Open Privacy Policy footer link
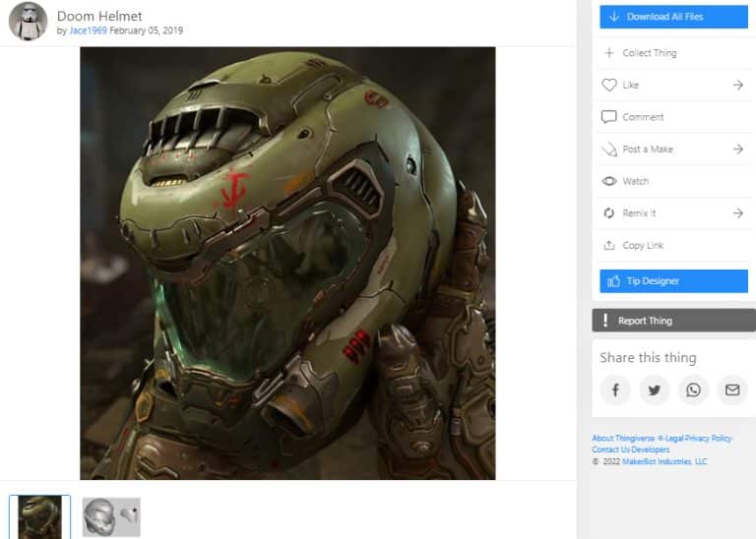 [x=709, y=438]
